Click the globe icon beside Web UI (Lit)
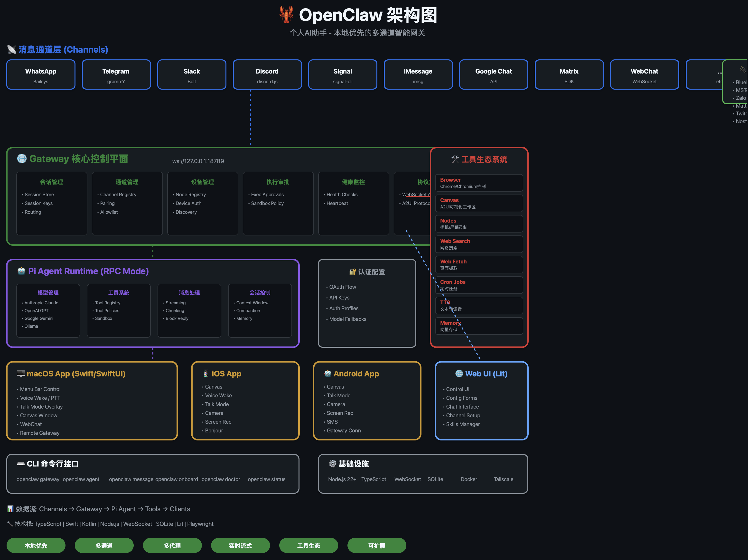 point(459,374)
